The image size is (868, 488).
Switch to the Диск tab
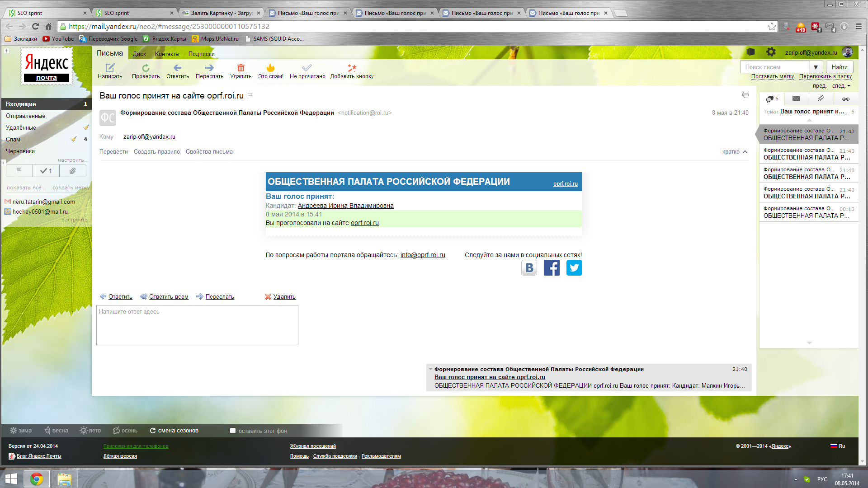139,54
